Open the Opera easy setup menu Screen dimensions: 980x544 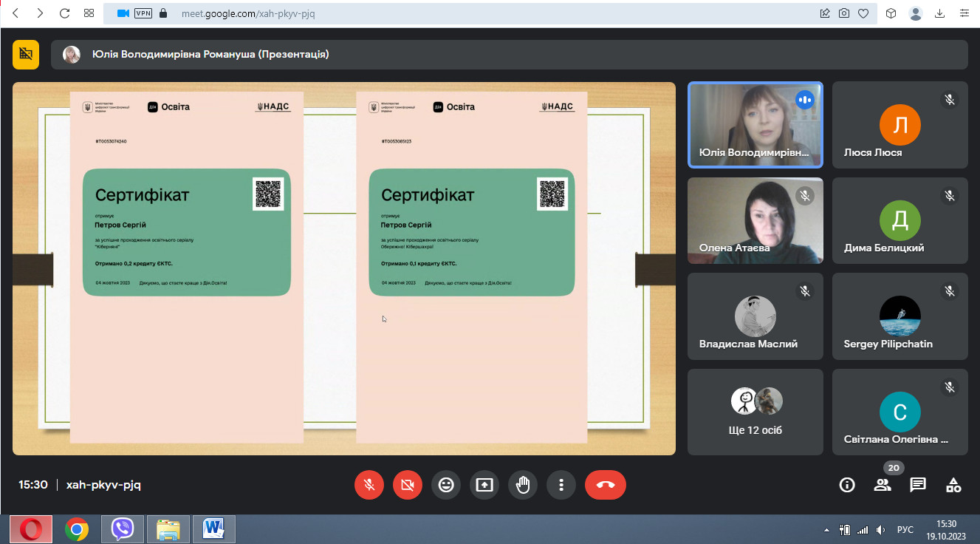[964, 13]
